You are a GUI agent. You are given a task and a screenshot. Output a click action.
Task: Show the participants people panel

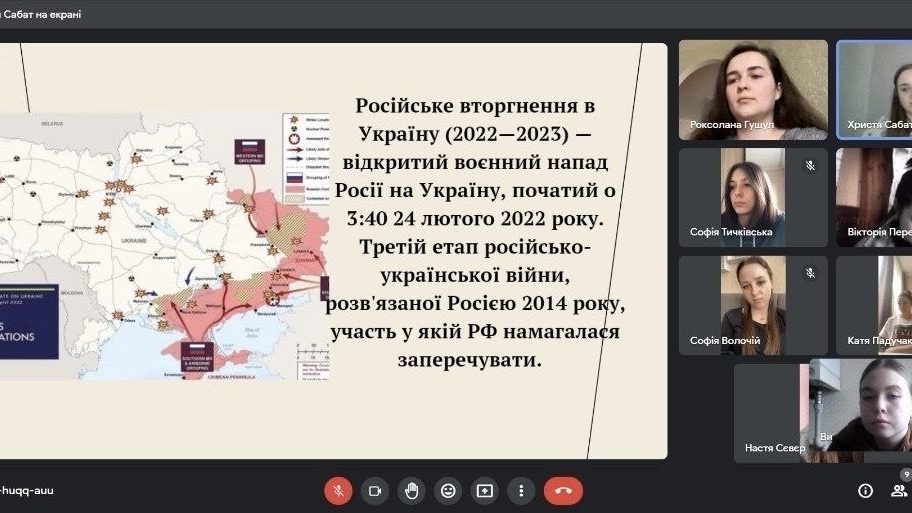pyautogui.click(x=899, y=490)
